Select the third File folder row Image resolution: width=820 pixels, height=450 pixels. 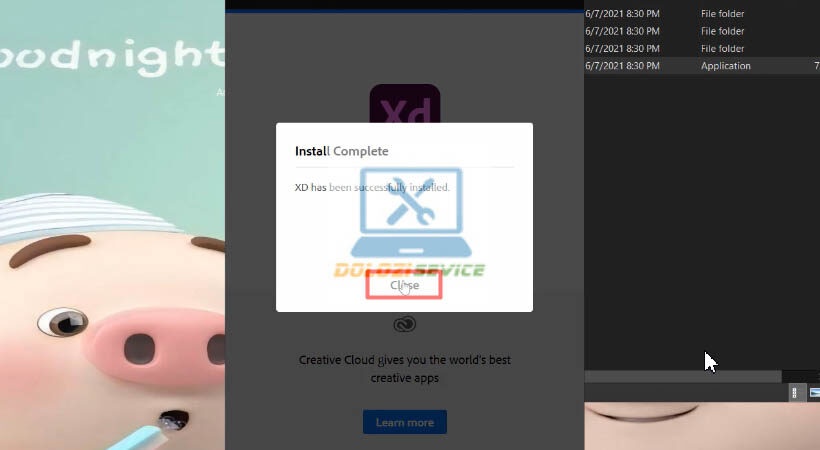tap(702, 48)
